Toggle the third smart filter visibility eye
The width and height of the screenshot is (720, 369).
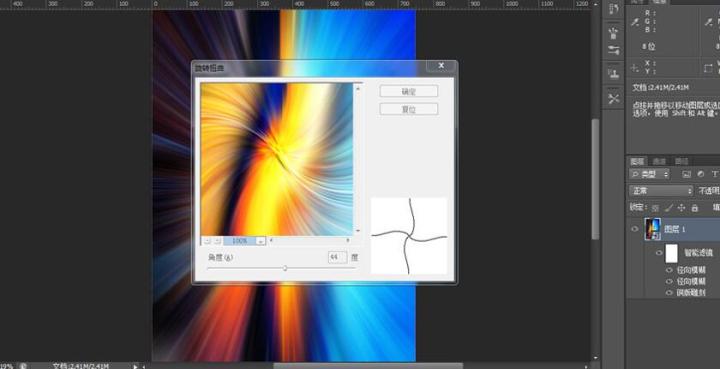point(669,292)
